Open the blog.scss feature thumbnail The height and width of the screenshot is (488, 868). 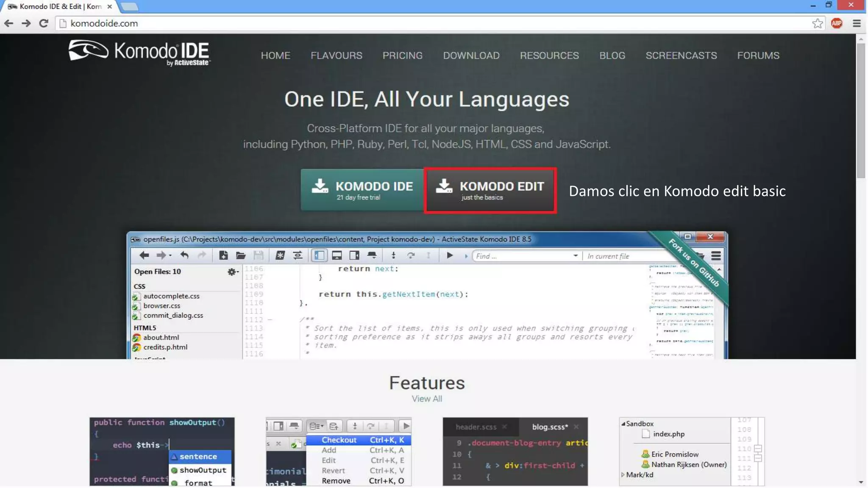coord(515,451)
